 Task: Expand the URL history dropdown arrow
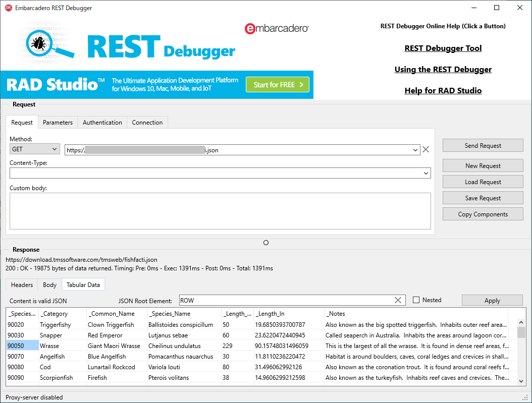(x=415, y=150)
